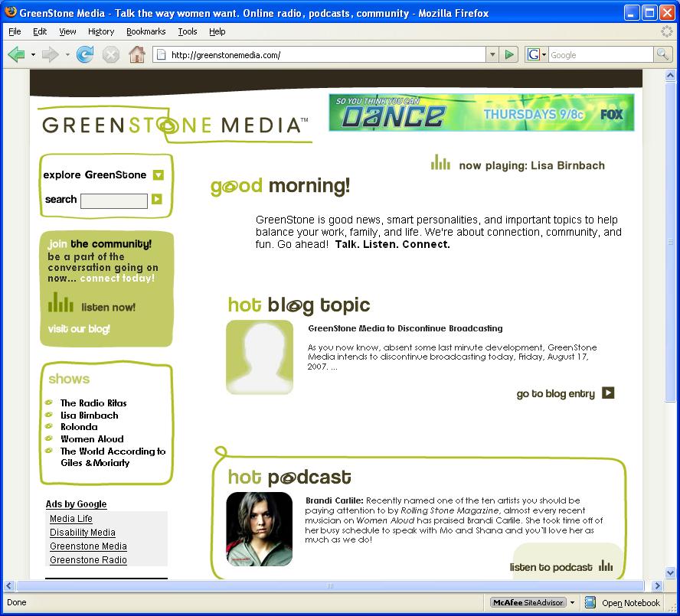
Task: Click the McAfee SiteAdvisor button
Action: pos(528,602)
